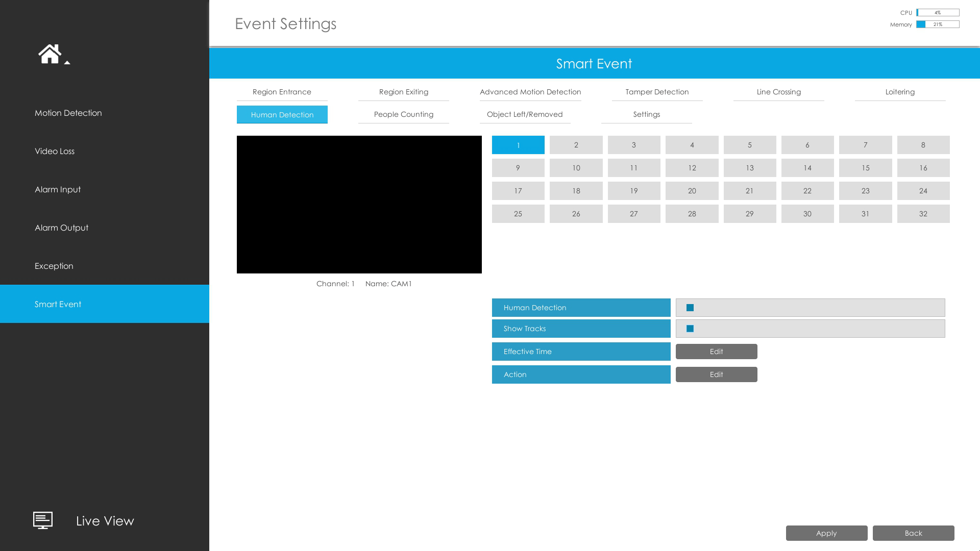Select channel 5 from the grid
Viewport: 980px width, 551px height.
tap(750, 145)
